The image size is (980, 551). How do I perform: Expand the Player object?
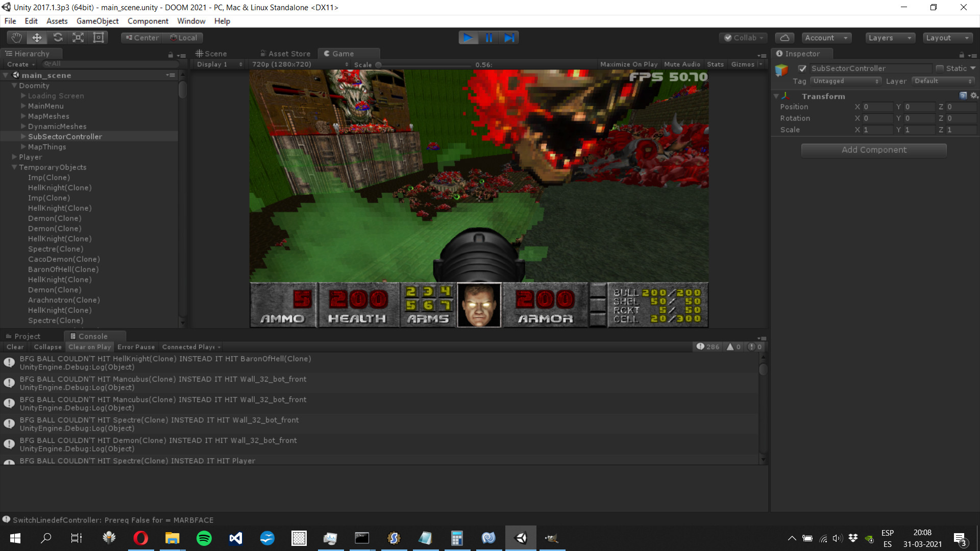tap(14, 157)
